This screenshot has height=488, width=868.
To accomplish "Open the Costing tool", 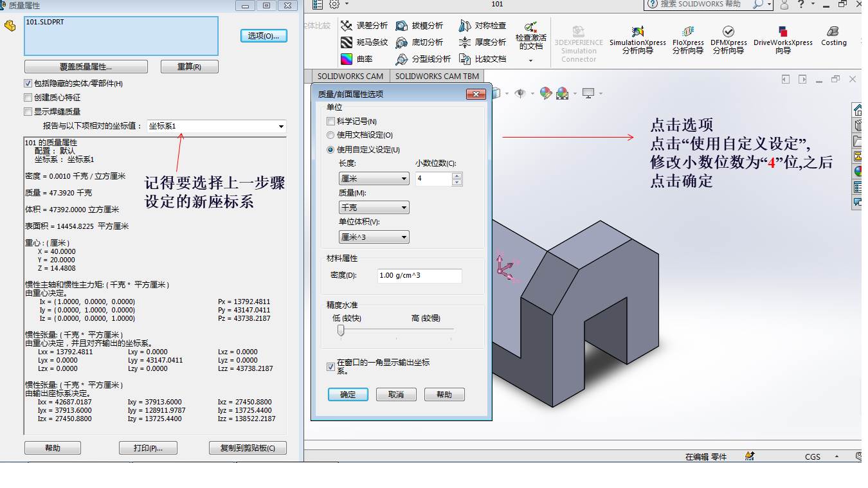I will pos(833,36).
